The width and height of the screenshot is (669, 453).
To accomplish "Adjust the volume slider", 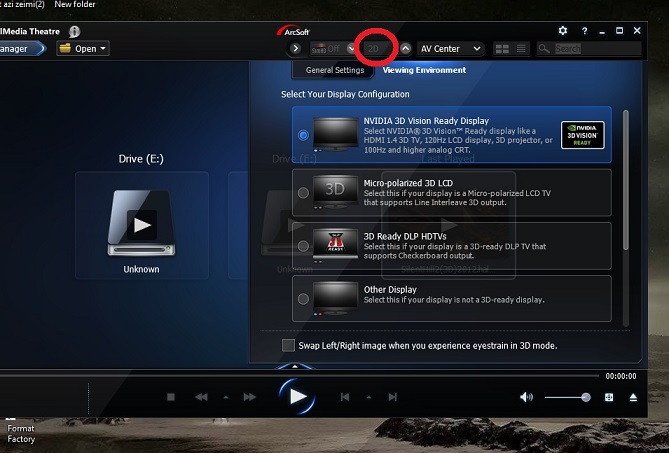I will (567, 397).
